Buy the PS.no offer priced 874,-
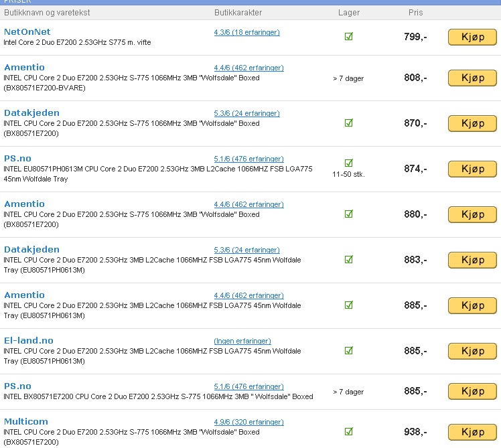 [x=472, y=169]
